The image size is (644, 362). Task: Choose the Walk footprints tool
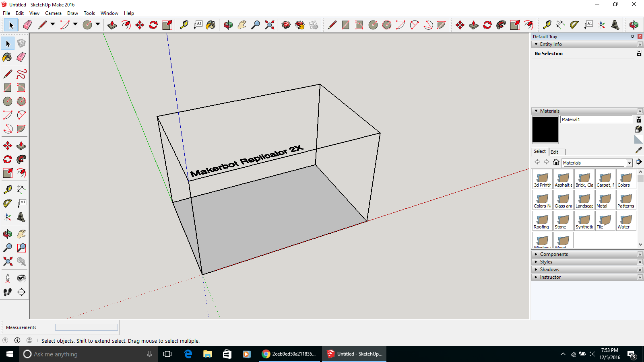pos(8,292)
